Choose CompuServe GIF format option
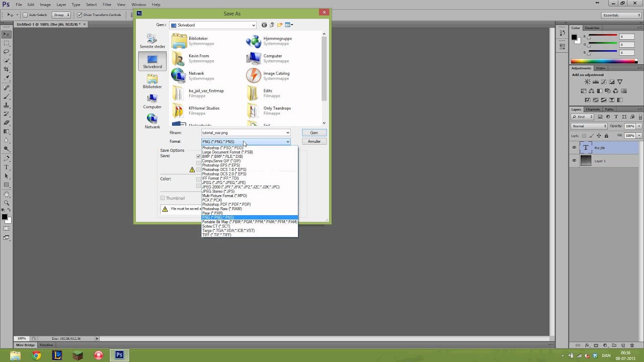 pyautogui.click(x=221, y=161)
